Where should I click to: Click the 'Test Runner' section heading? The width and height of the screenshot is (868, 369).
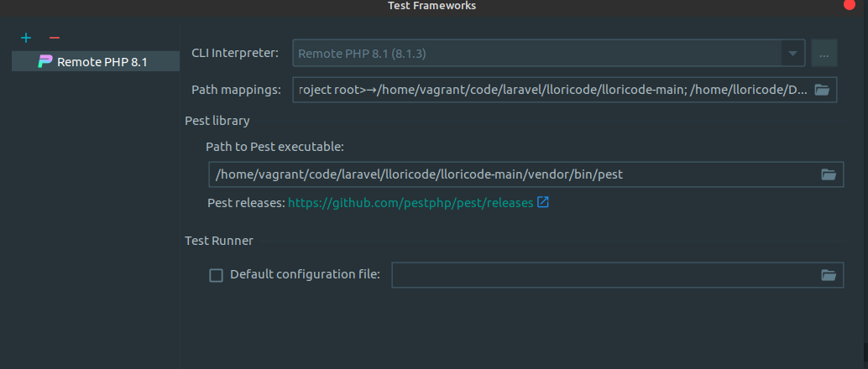pyautogui.click(x=219, y=241)
